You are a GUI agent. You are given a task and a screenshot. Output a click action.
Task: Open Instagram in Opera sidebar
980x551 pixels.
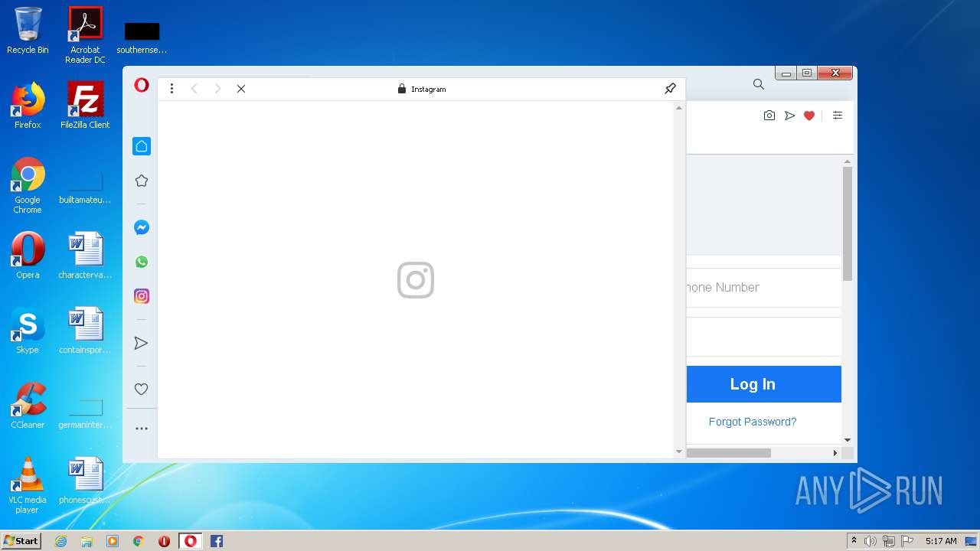click(141, 296)
